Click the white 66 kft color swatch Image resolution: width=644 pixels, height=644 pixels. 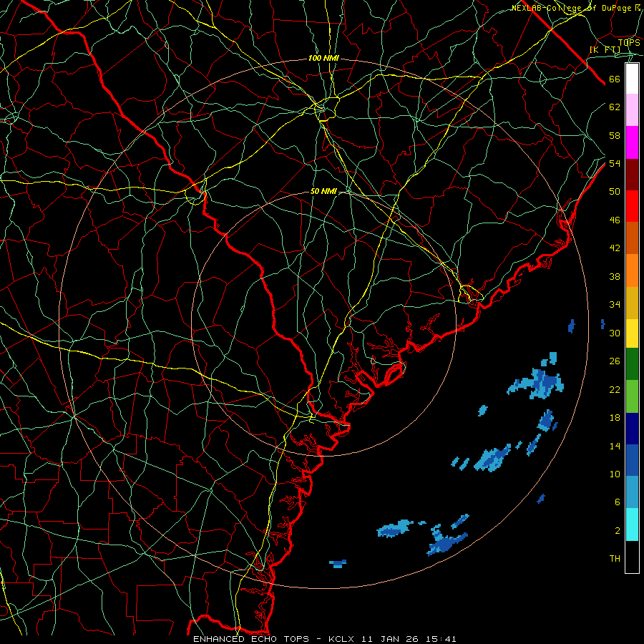point(632,79)
